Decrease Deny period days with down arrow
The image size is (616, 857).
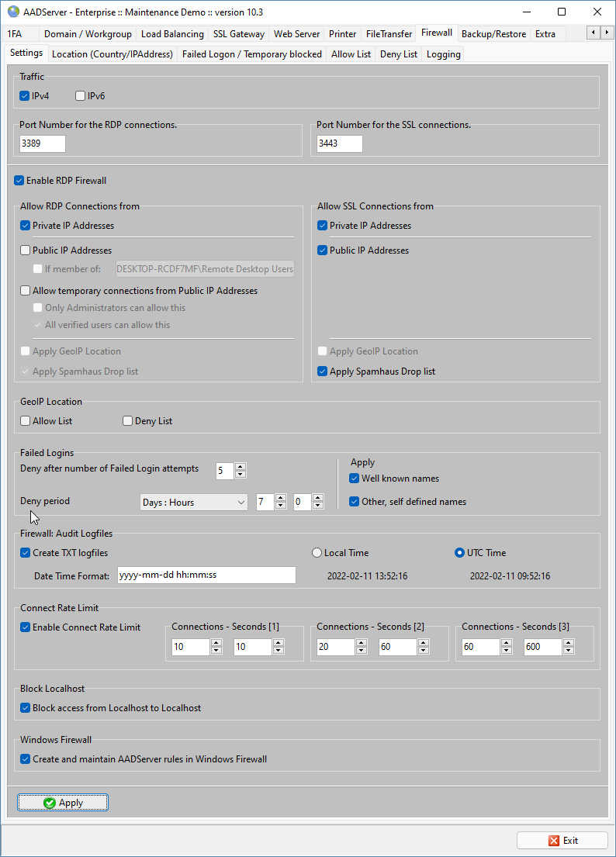281,506
